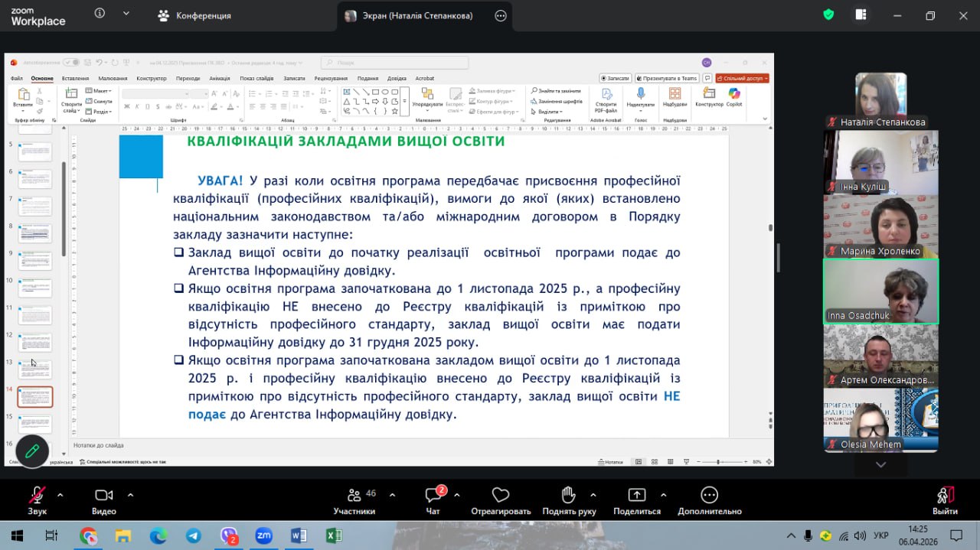The width and height of the screenshot is (980, 550).
Task: Open Zoom info icon near Workplace logo
Action: pyautogui.click(x=100, y=14)
